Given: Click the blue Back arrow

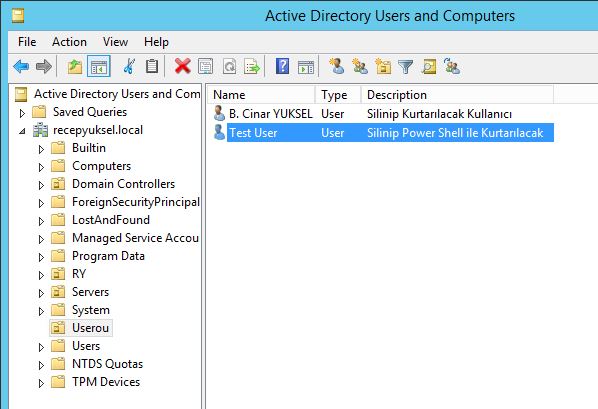Looking at the screenshot, I should point(21,66).
